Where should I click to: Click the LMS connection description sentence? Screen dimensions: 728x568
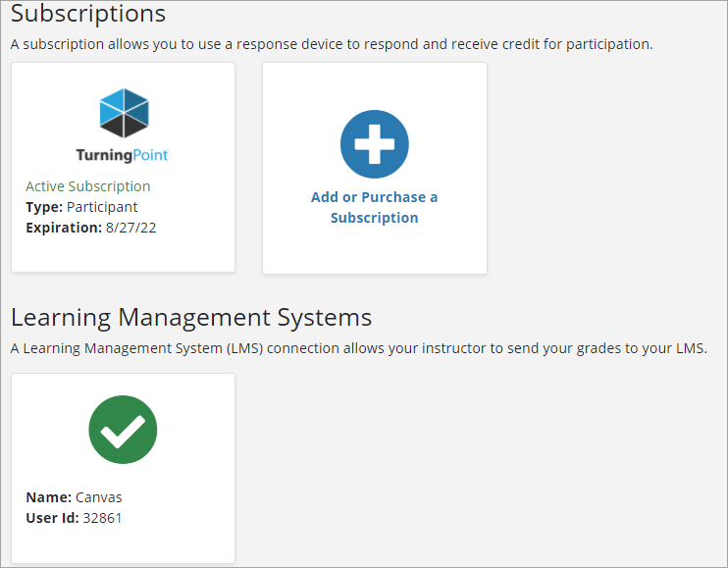pos(358,348)
